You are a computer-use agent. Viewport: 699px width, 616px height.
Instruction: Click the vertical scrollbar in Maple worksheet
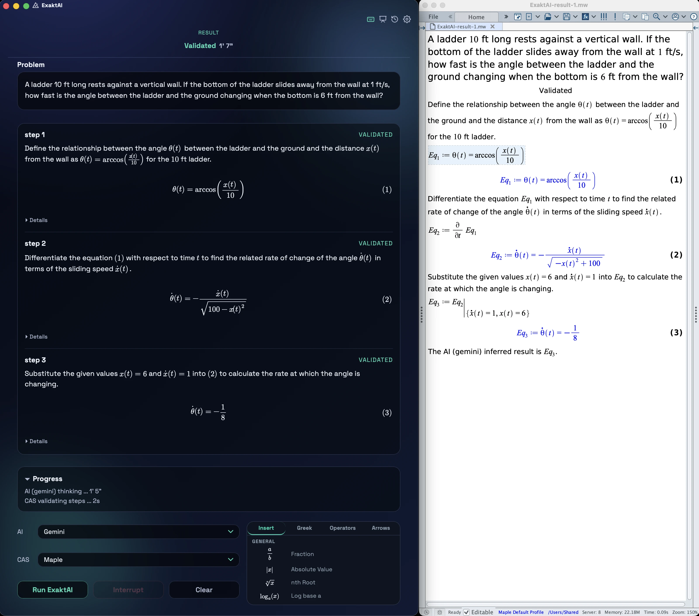click(x=689, y=316)
